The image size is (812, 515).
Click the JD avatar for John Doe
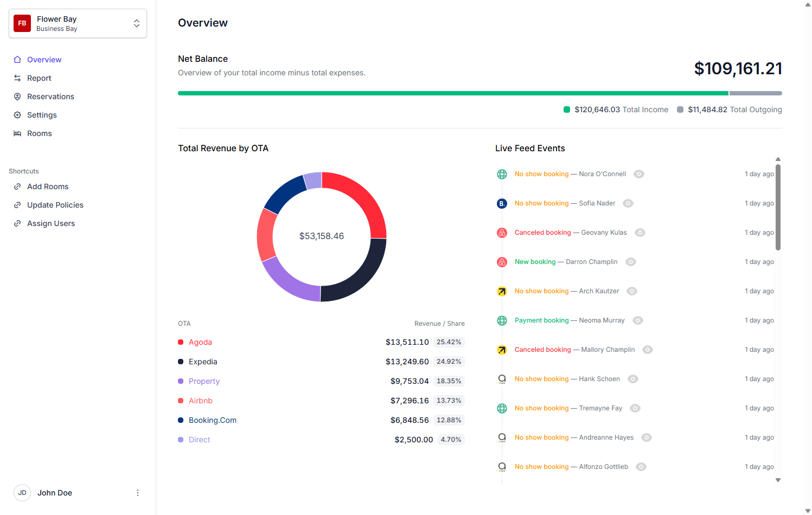tap(22, 493)
